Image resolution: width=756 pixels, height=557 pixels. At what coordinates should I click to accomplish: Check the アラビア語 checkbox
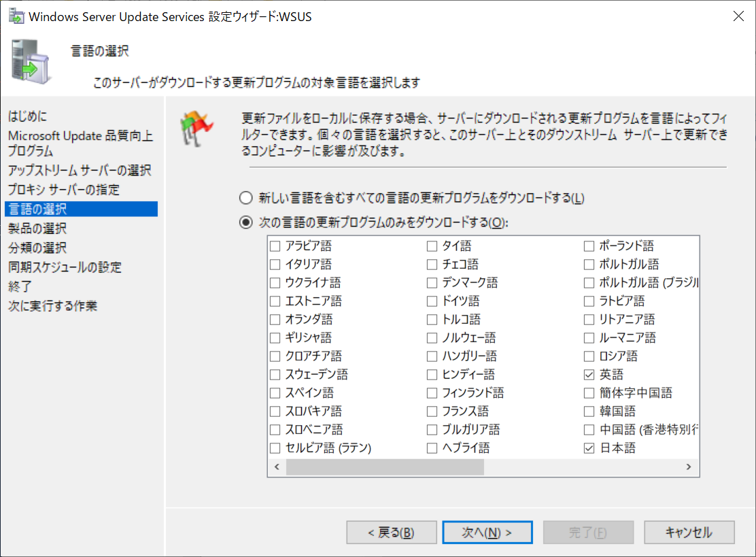(x=275, y=246)
